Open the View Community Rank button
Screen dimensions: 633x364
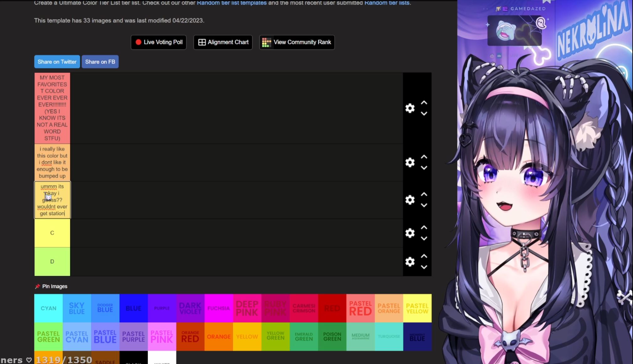(x=297, y=42)
